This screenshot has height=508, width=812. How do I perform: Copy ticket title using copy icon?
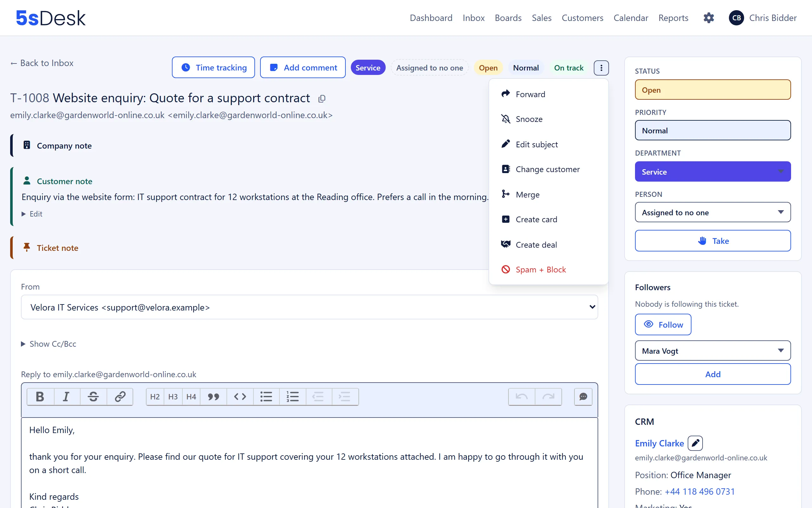(x=322, y=98)
